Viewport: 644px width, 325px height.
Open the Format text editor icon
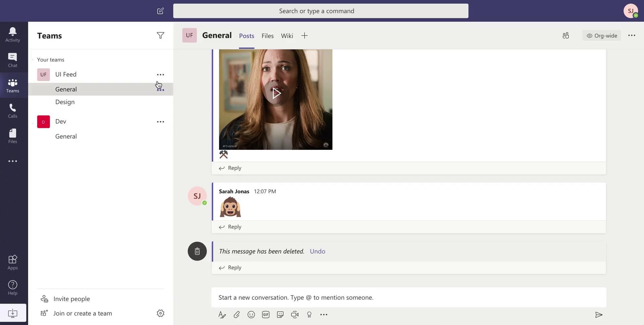click(222, 315)
